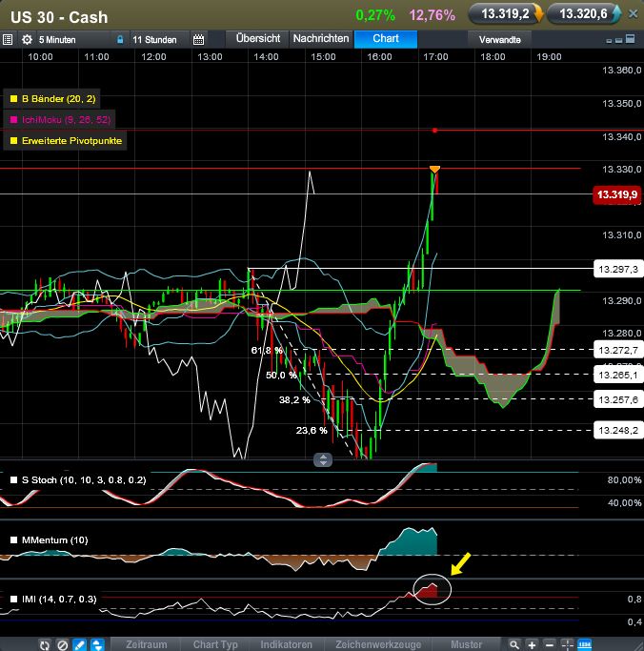Screen dimensions: 644x651
Task: Click the calendar date range icon
Action: [x=198, y=40]
